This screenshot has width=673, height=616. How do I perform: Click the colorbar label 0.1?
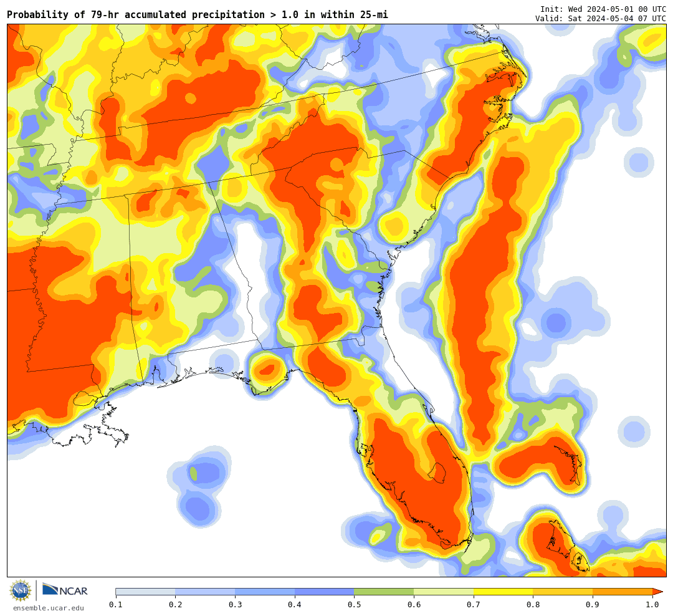pos(116,605)
